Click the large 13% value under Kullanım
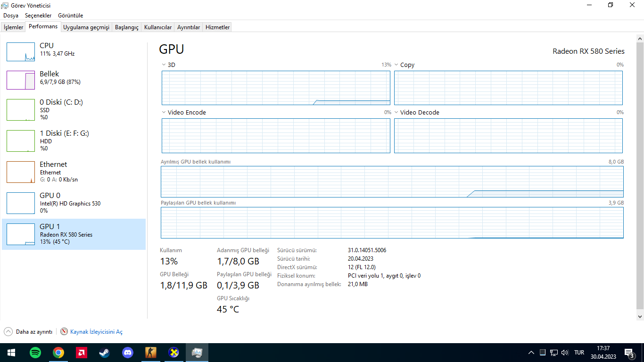 169,261
